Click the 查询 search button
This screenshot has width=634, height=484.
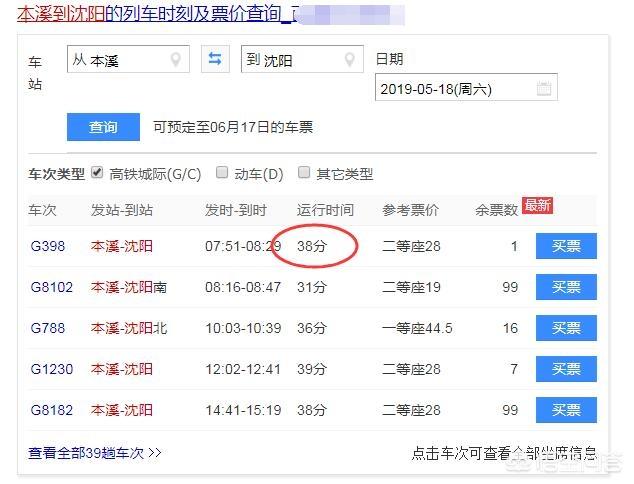tap(103, 127)
